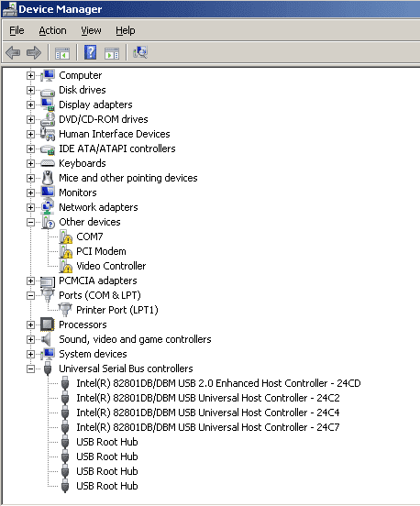Click the blue Help question mark icon

pyautogui.click(x=91, y=52)
